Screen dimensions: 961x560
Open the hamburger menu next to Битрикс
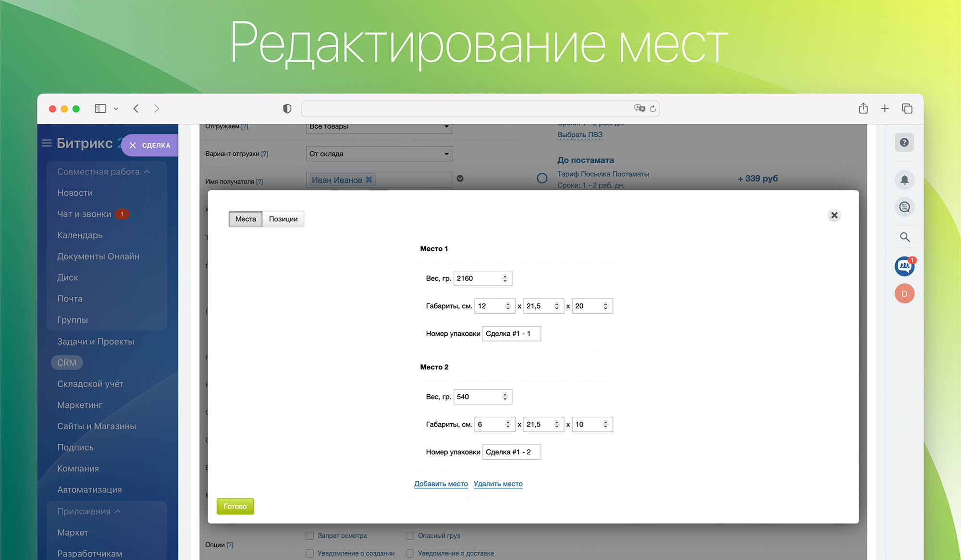[x=47, y=143]
